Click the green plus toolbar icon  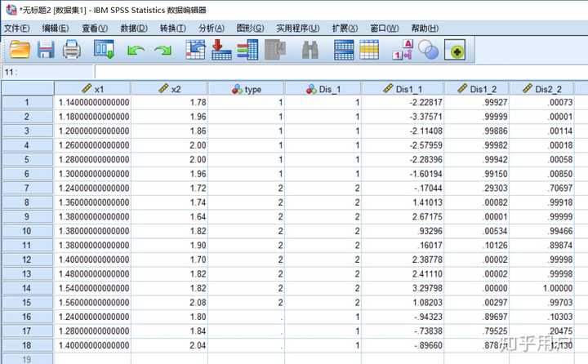(x=455, y=50)
